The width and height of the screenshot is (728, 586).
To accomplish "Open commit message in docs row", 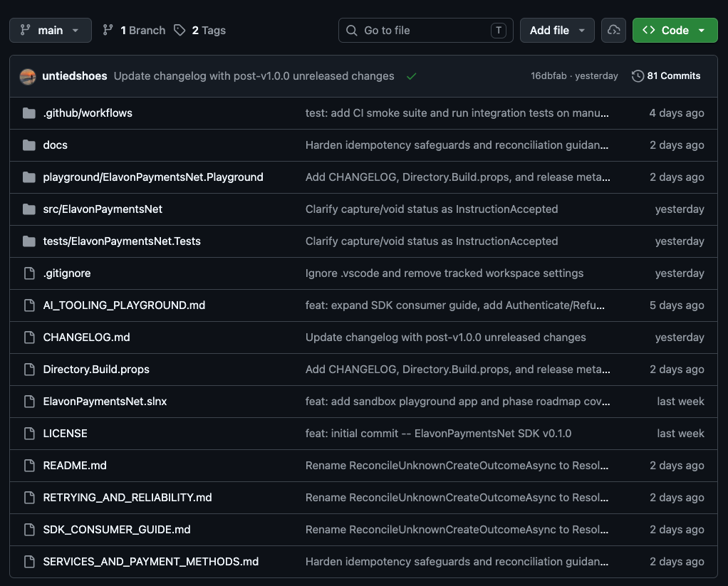I will 457,145.
